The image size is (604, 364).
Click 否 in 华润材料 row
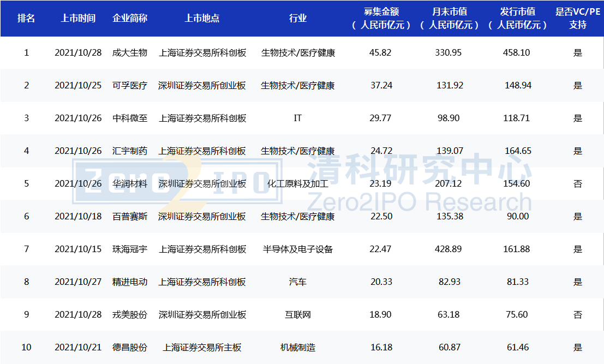(x=578, y=184)
